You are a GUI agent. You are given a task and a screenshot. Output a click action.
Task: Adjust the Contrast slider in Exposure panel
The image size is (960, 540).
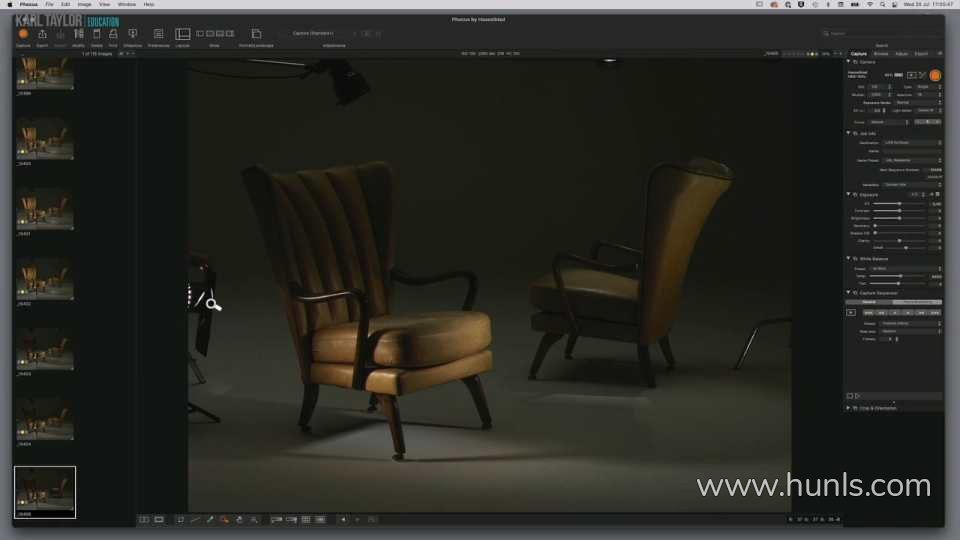pos(899,211)
